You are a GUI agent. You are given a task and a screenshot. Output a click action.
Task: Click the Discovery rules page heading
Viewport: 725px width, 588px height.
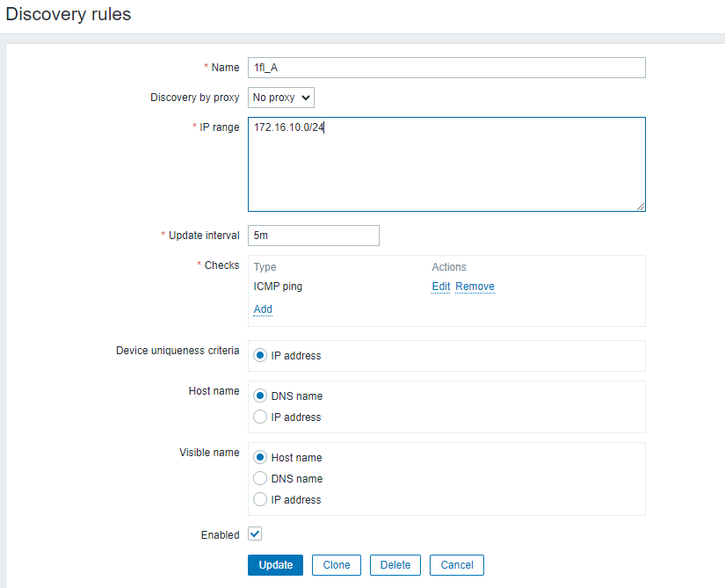click(x=69, y=15)
